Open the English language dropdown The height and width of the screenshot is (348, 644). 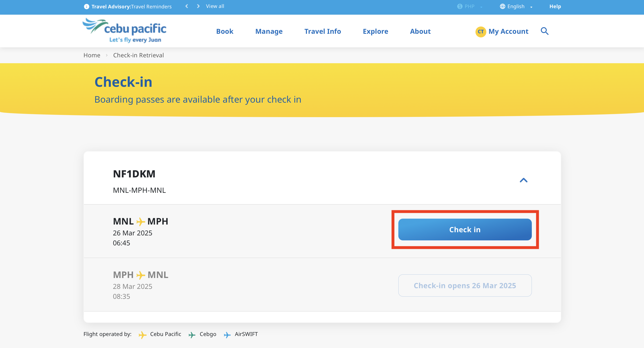pos(516,7)
